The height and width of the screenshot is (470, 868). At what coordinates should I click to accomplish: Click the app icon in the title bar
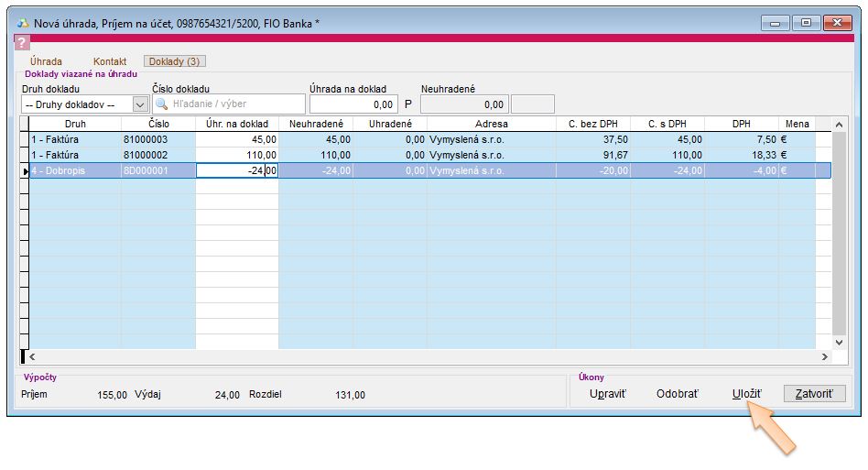(x=23, y=23)
